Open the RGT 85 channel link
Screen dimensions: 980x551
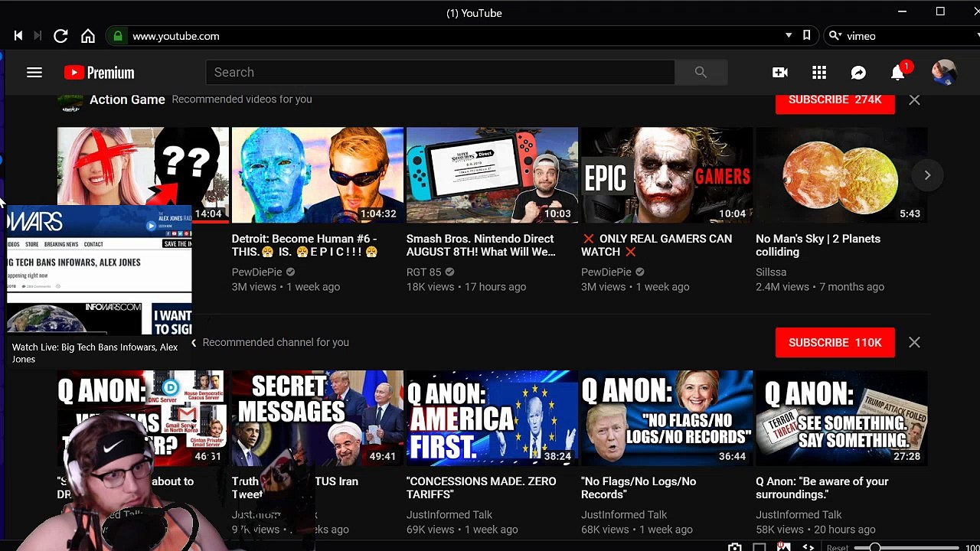tap(423, 272)
